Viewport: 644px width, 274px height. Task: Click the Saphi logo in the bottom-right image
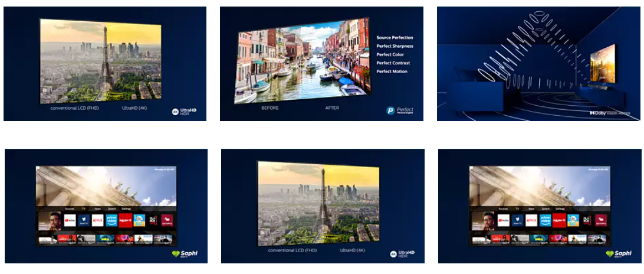point(619,254)
